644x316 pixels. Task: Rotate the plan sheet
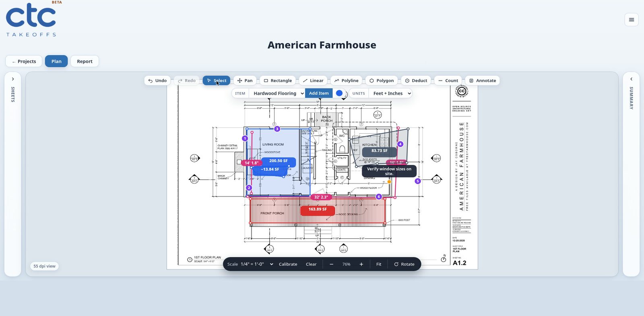click(404, 264)
